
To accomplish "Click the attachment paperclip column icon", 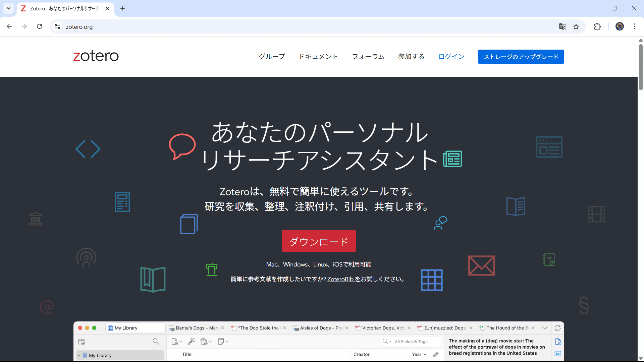I will click(436, 354).
